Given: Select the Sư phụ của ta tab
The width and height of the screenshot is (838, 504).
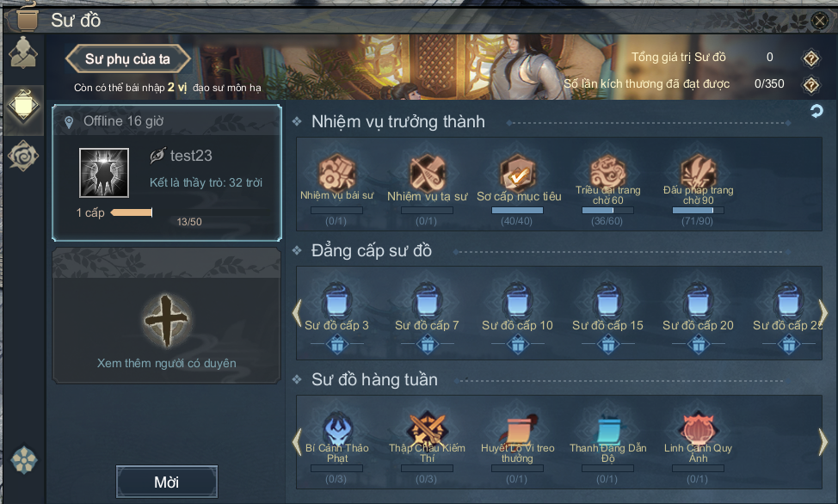Looking at the screenshot, I should pos(127,58).
